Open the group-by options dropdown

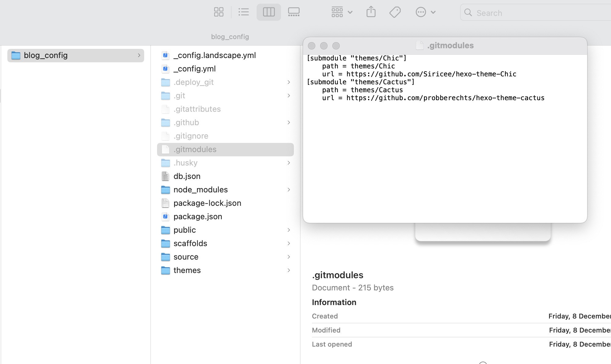tap(342, 12)
